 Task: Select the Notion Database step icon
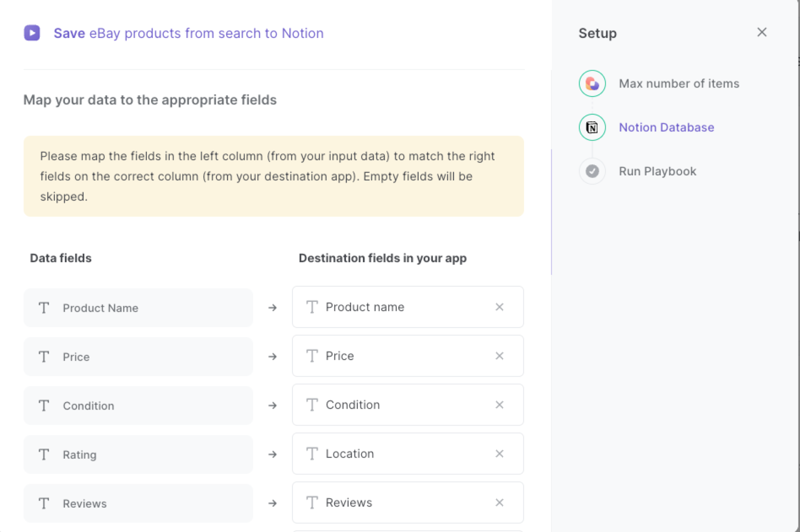point(591,127)
